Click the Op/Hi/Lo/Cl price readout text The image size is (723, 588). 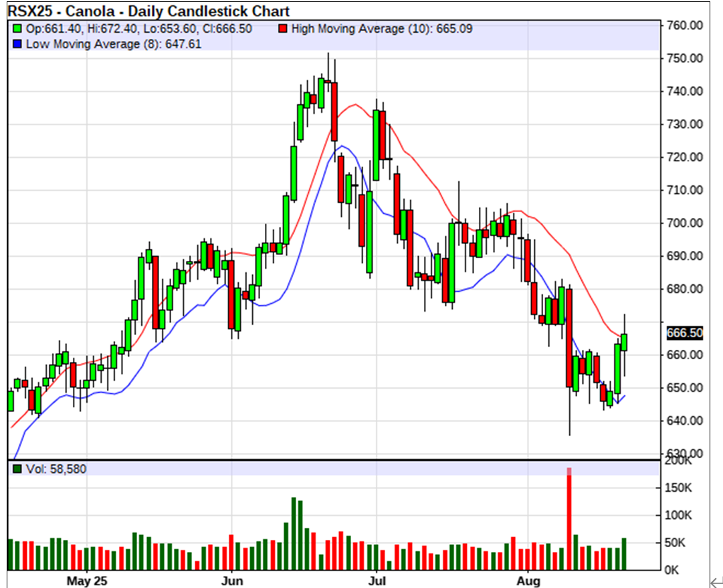(x=139, y=29)
